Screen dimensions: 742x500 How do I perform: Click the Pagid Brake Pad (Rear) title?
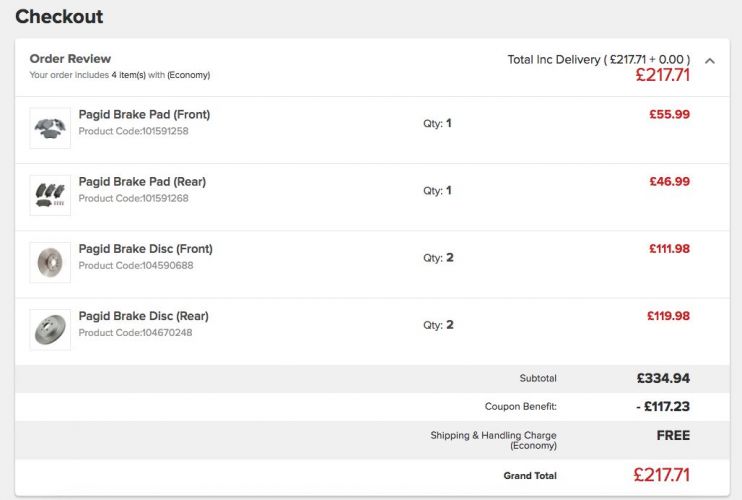(x=142, y=182)
